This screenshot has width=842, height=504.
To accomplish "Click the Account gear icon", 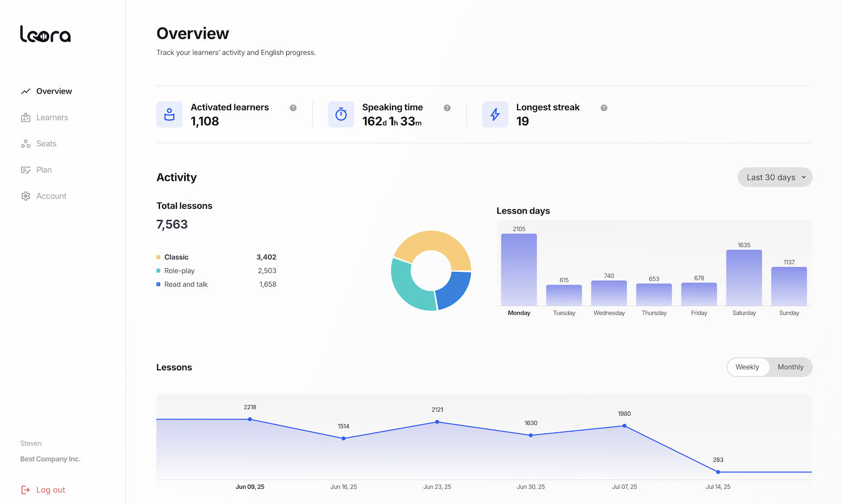I will (25, 196).
